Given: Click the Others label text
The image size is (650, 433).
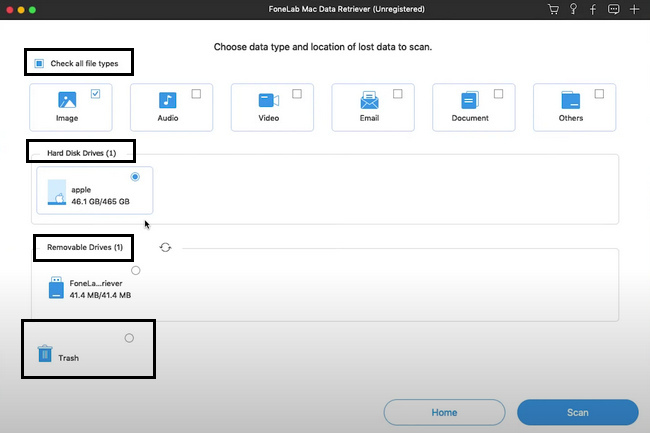Looking at the screenshot, I should (x=571, y=118).
